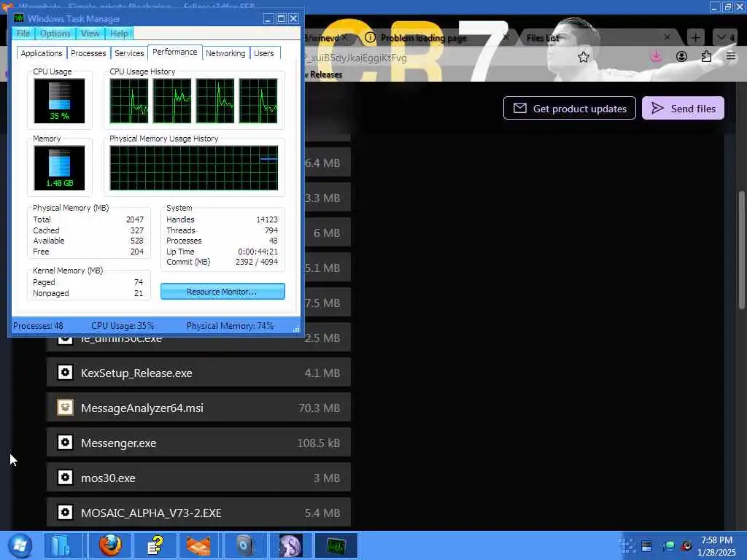Screen dimensions: 747x560
Task: Open the browser account profile icon
Action: [682, 57]
